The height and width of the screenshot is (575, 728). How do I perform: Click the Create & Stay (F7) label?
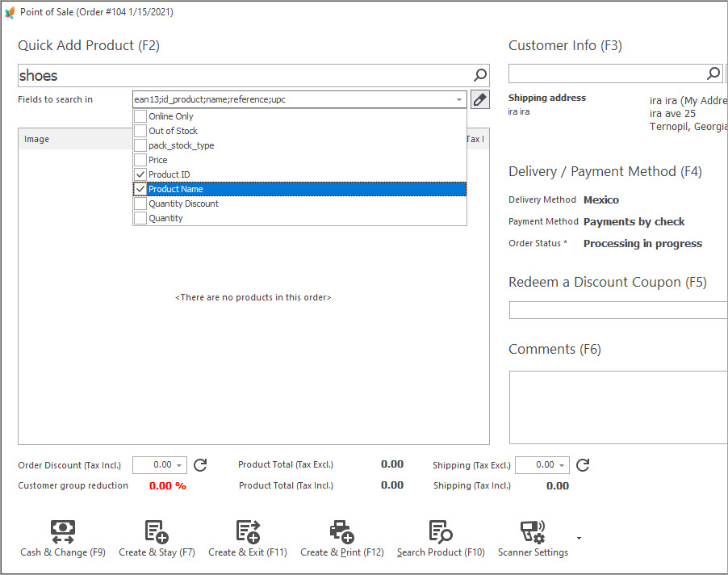click(157, 552)
